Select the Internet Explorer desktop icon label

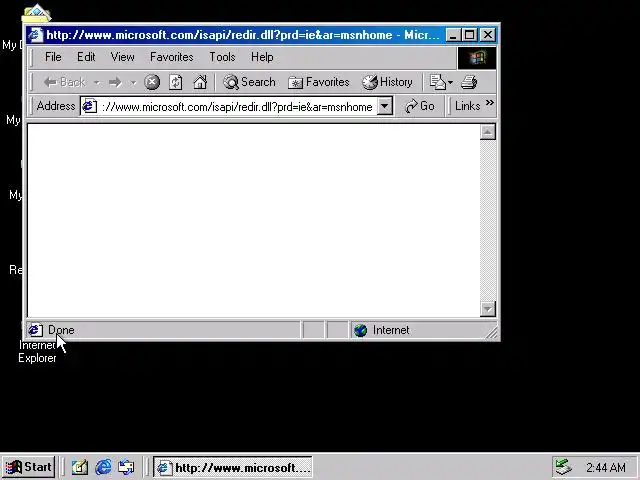click(x=37, y=352)
